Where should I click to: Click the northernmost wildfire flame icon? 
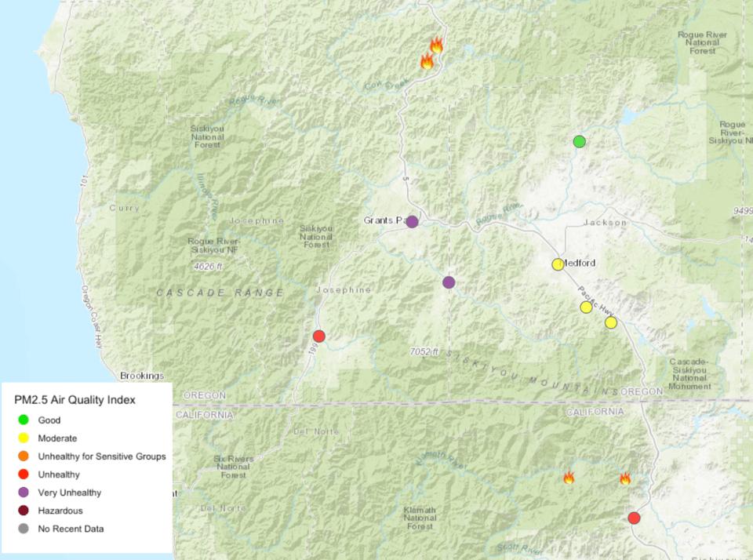[436, 45]
